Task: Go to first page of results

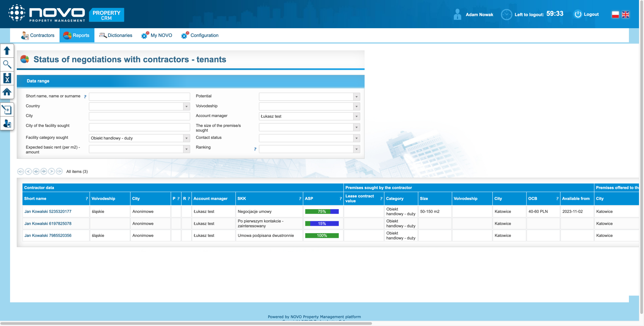Action: pos(20,171)
